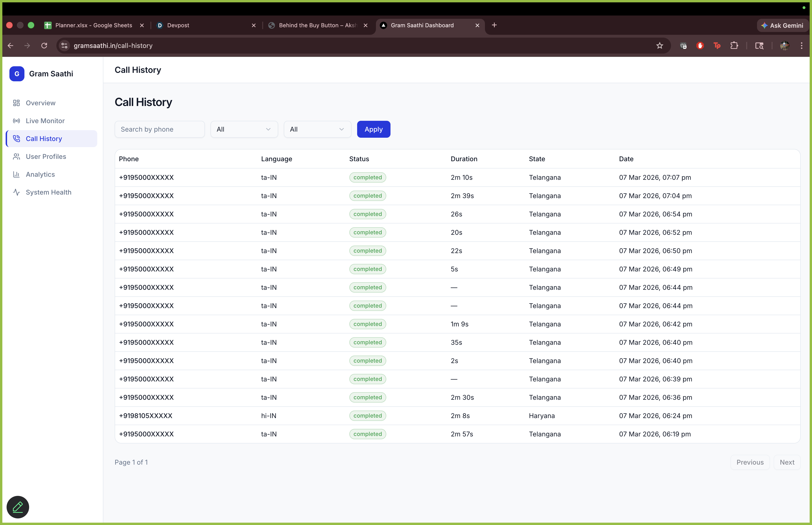Click the Next pagination button
Viewport: 812px width, 525px height.
tap(787, 462)
